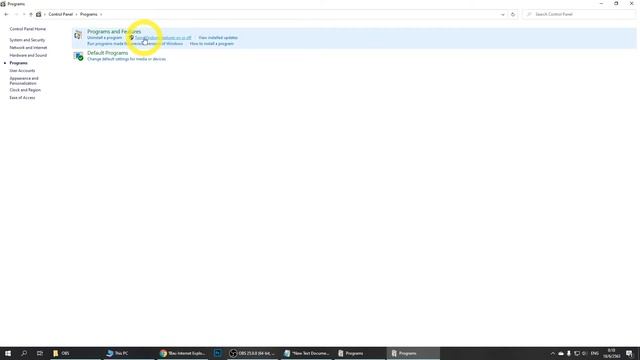Open Appearance and Personalization category

(x=24, y=80)
